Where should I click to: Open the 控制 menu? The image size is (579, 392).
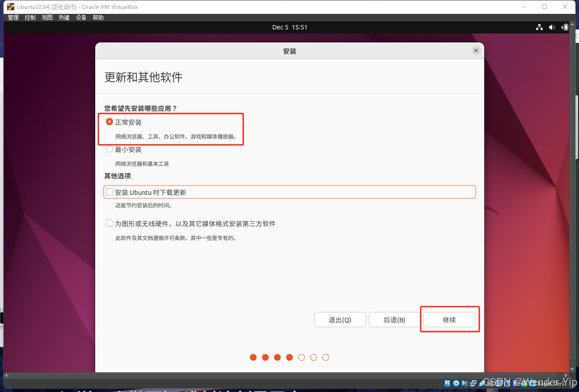30,17
